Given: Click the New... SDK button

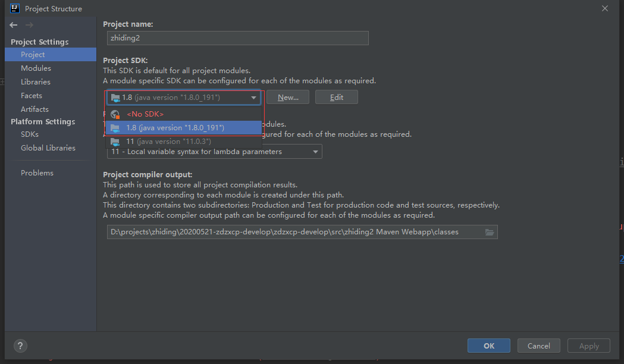Looking at the screenshot, I should (x=288, y=98).
